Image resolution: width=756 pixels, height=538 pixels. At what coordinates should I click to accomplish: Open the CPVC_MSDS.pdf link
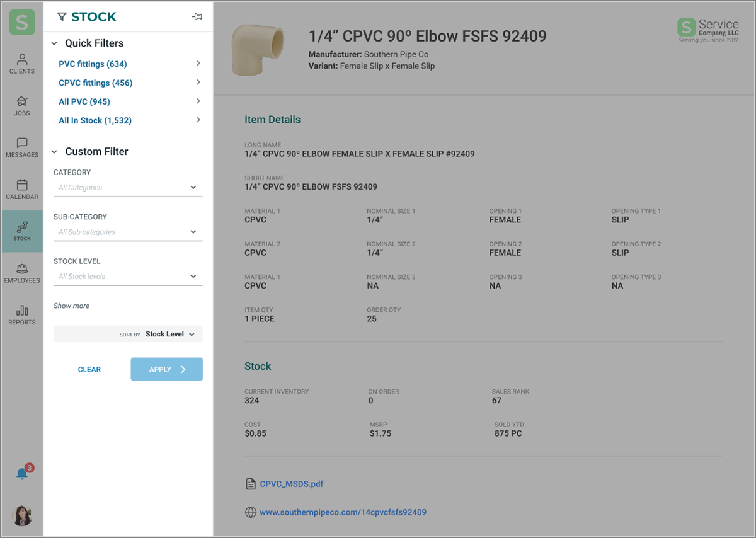tap(292, 484)
